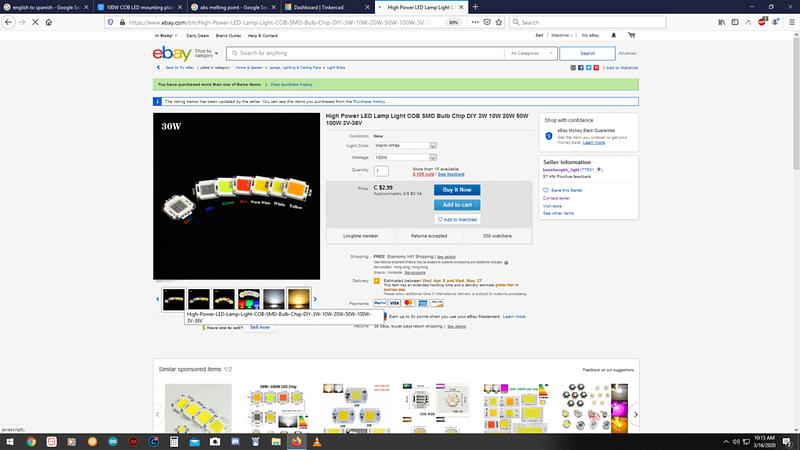Open the eBay shopping cart icon
This screenshot has width=800, height=450.
pos(631,35)
